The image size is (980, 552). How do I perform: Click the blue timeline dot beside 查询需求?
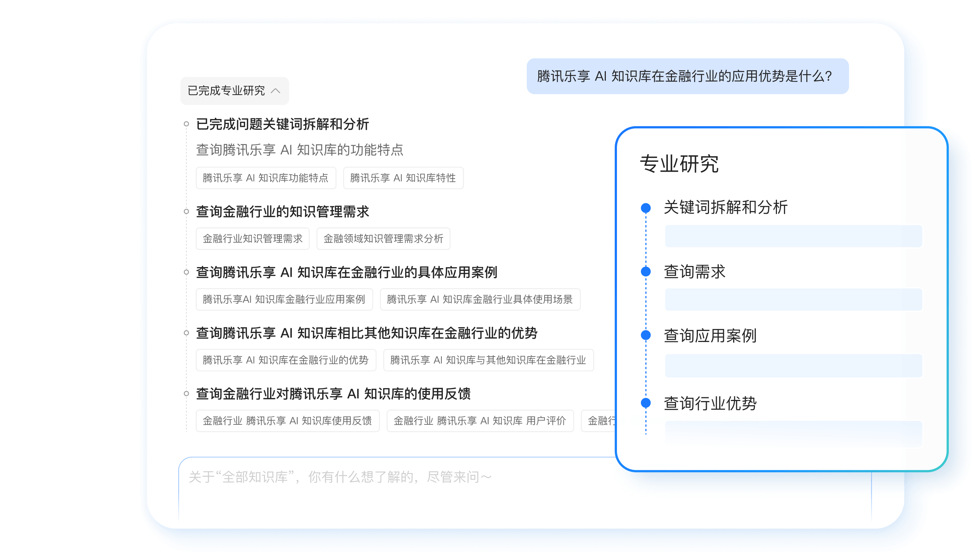(646, 272)
